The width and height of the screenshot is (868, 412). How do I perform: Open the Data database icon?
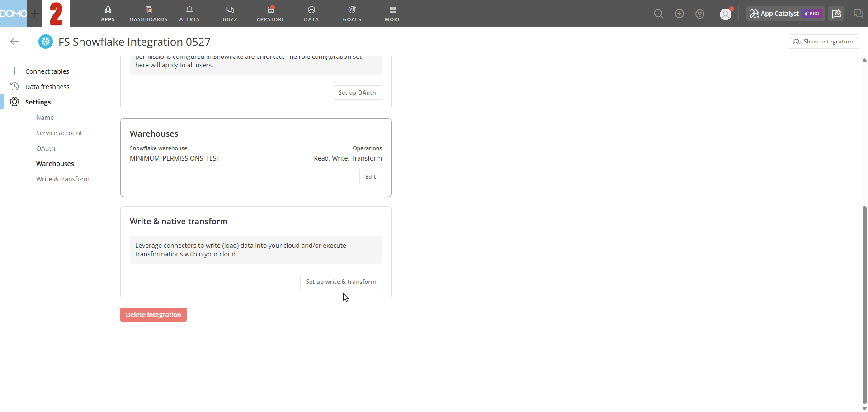tap(311, 9)
